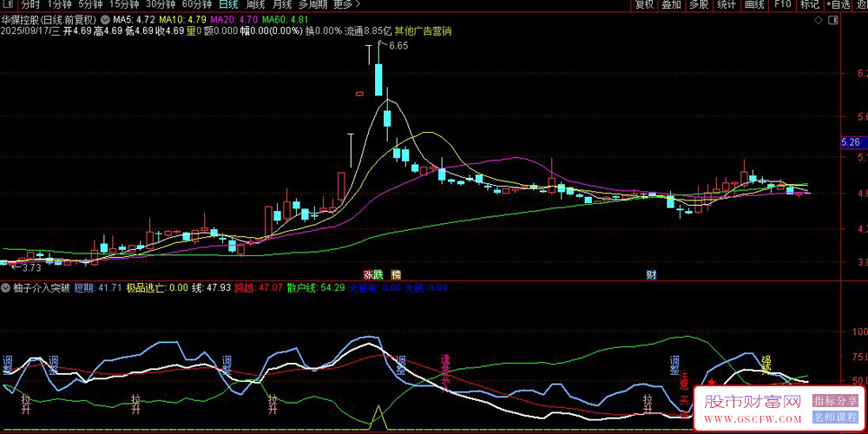Viewport: 868px width, 434px height.
Task: Select the 15分钟 period tab
Action: [x=123, y=5]
